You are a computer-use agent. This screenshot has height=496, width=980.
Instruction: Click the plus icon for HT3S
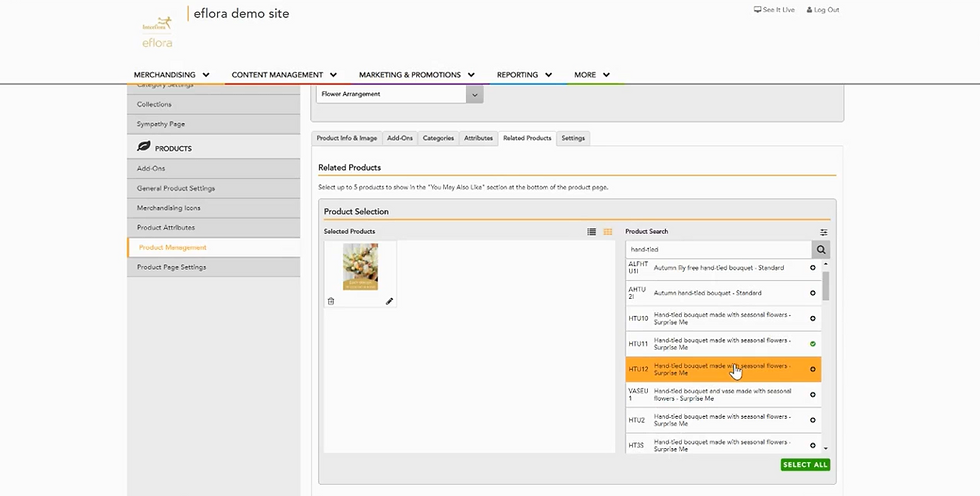[x=812, y=445]
